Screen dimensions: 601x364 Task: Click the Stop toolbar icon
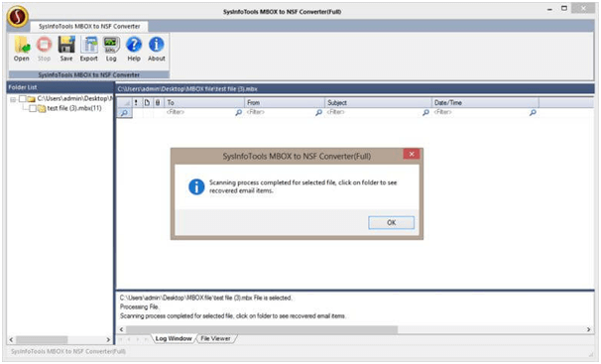[x=44, y=49]
